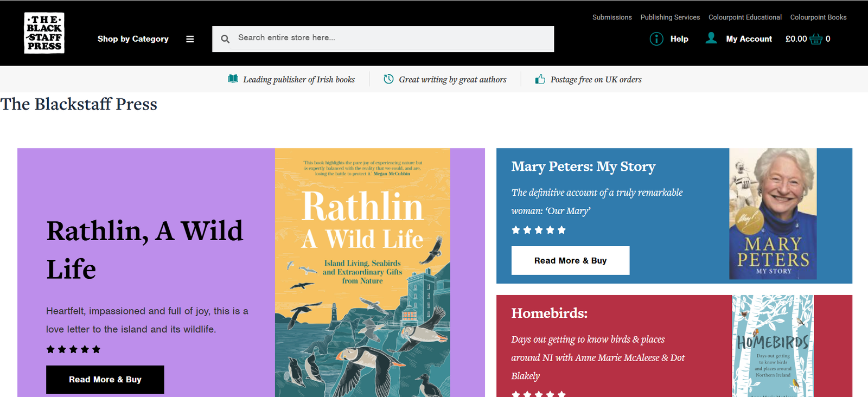
Task: Open the Submissions link
Action: pos(612,17)
